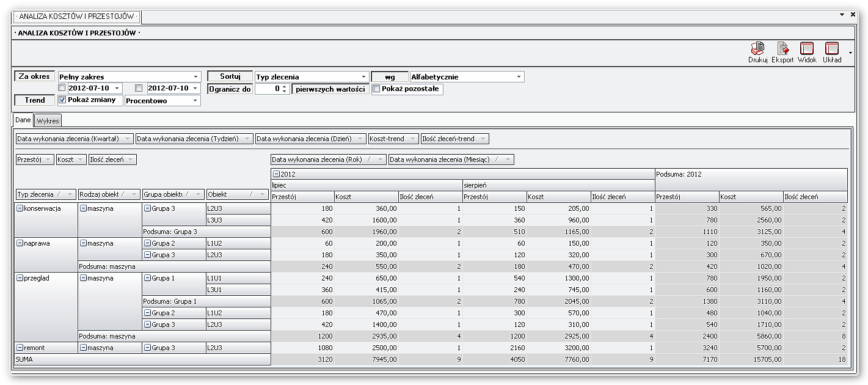
Task: Collapse the konserwacja row
Action: [x=20, y=208]
